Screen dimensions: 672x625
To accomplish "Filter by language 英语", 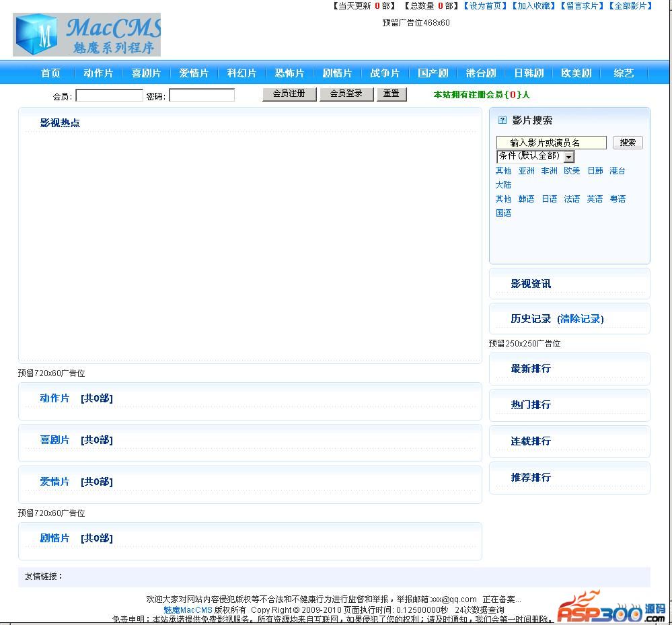I will [595, 199].
